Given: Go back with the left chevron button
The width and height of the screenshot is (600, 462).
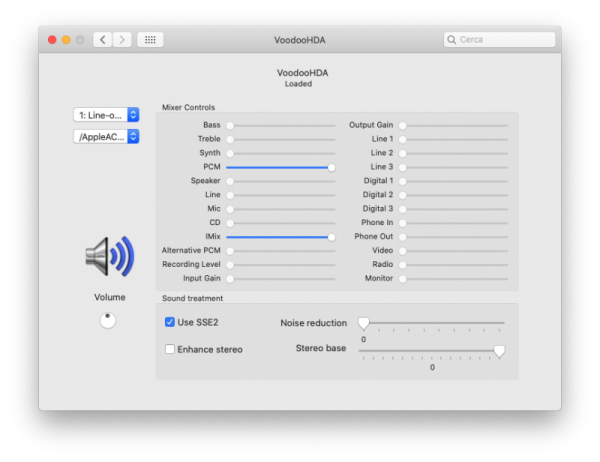Looking at the screenshot, I should coord(103,39).
